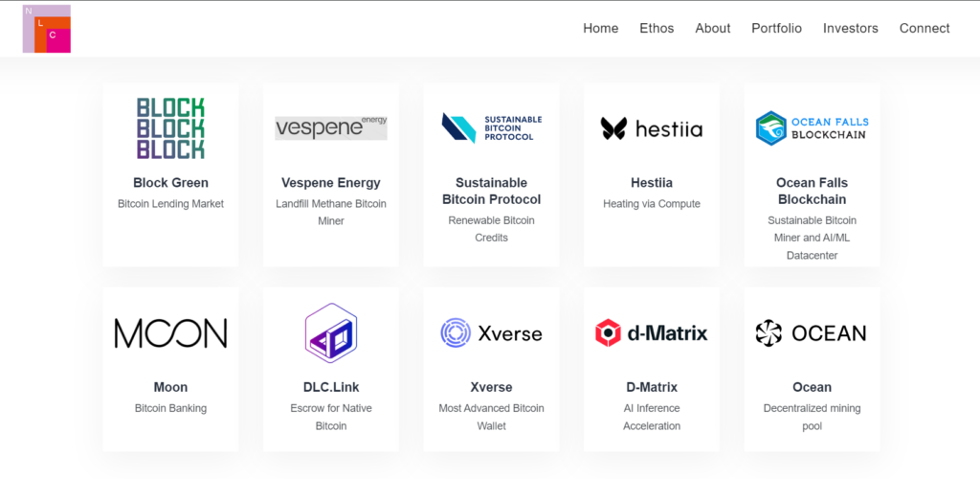Click 'Escrow for Native Bitcoin' text
Image resolution: width=980 pixels, height=479 pixels.
[x=331, y=417]
